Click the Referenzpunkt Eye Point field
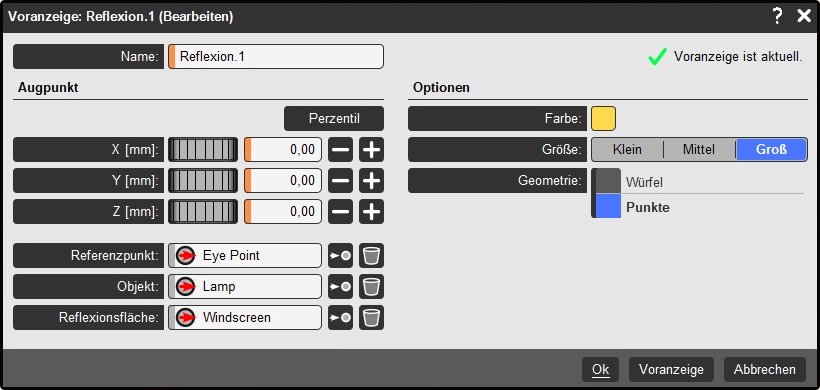820x390 pixels. click(245, 256)
